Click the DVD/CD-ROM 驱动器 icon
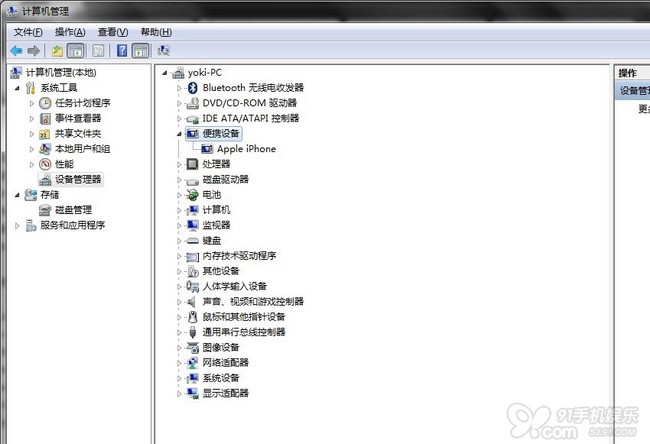Viewport: 650px width, 444px height. tap(192, 103)
